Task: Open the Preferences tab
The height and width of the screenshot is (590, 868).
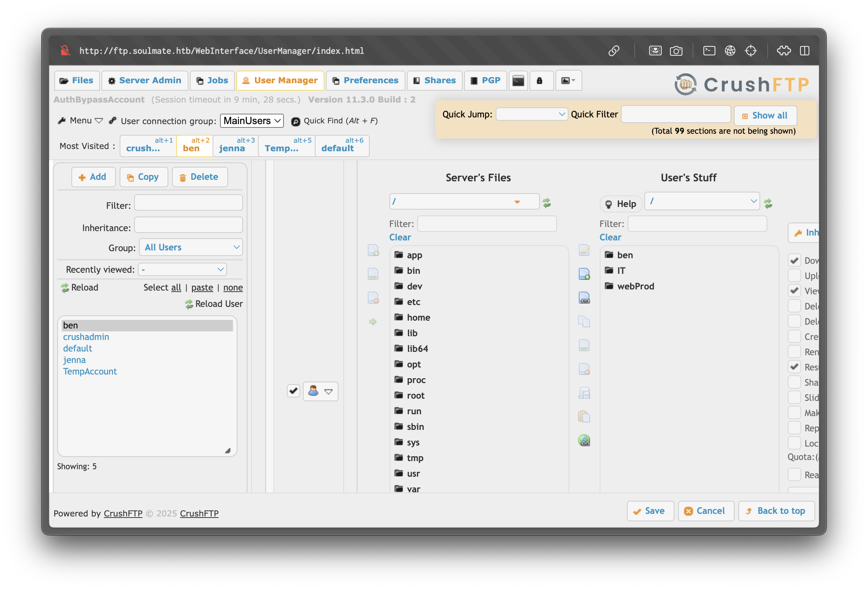Action: [365, 81]
